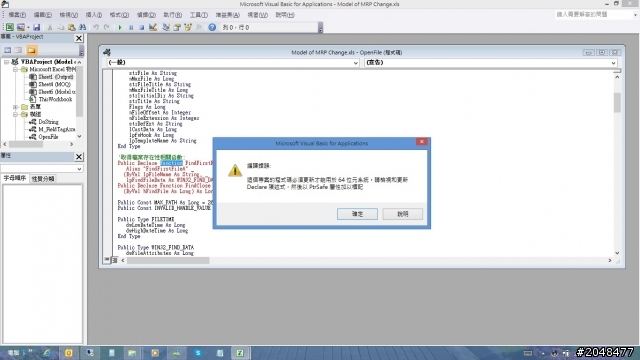Open the View (V) menu
This screenshot has width=640, height=360.
click(68, 15)
